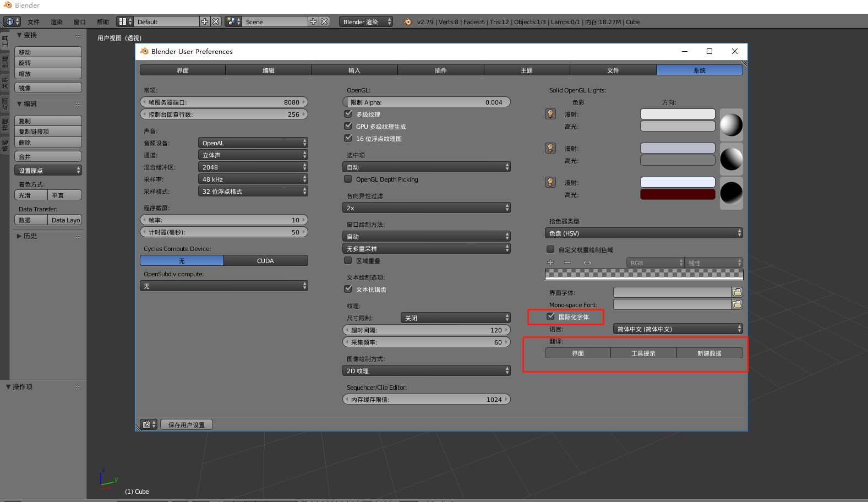Toggle the 区域重叠 checkbox
This screenshot has height=502, width=868.
pos(348,260)
